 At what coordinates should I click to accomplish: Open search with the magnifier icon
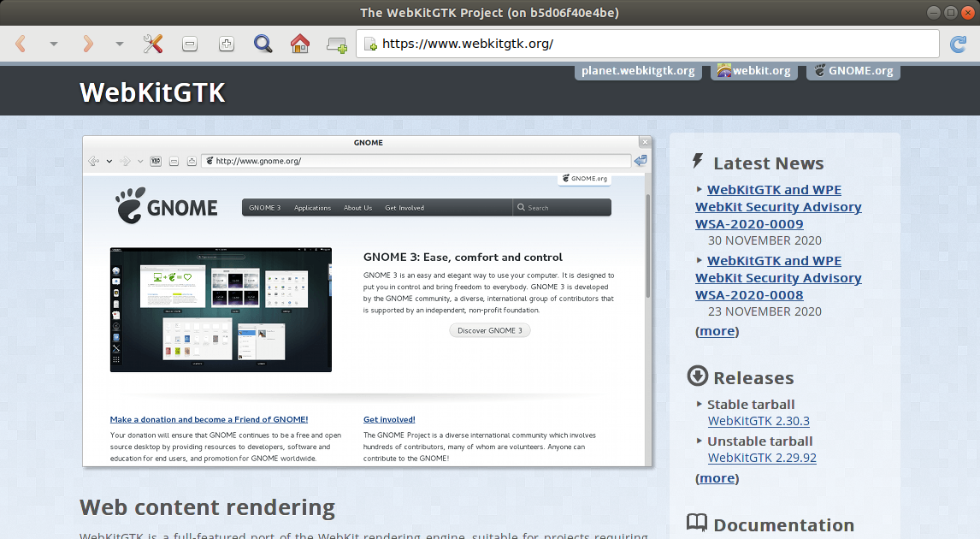(x=263, y=43)
